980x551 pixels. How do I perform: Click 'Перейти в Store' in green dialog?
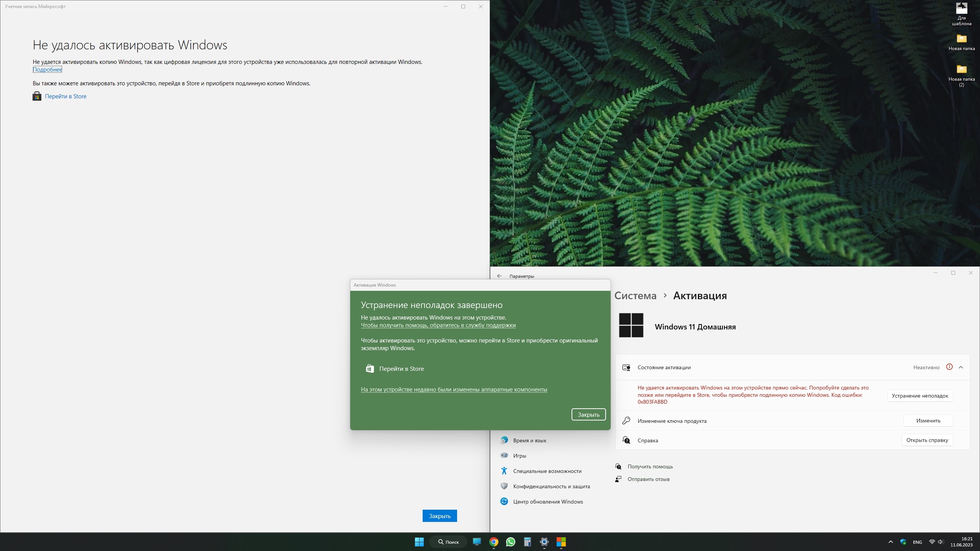pos(402,369)
